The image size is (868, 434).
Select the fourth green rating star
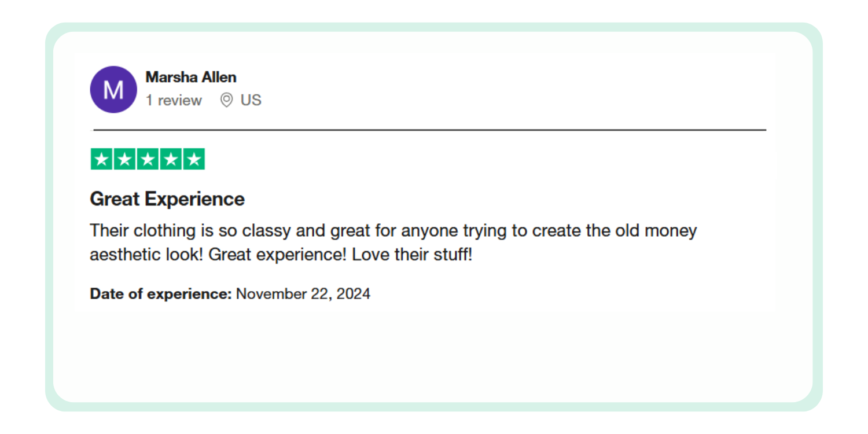tap(171, 159)
